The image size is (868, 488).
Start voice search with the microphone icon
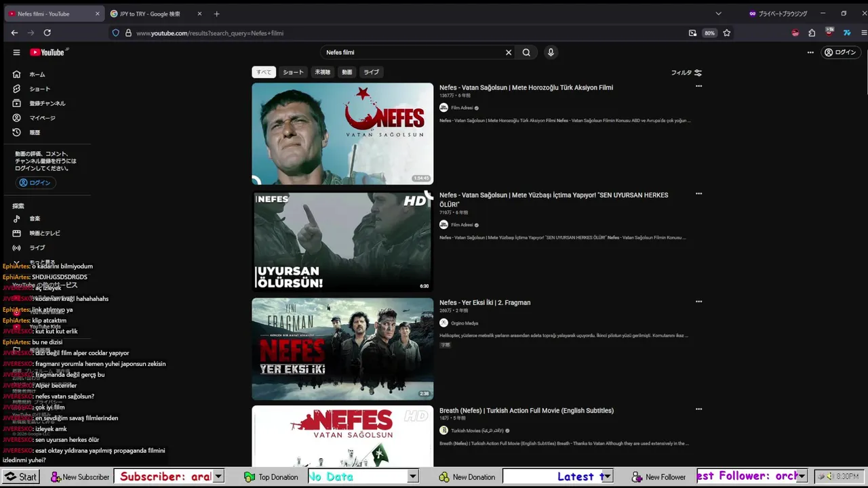coord(551,52)
